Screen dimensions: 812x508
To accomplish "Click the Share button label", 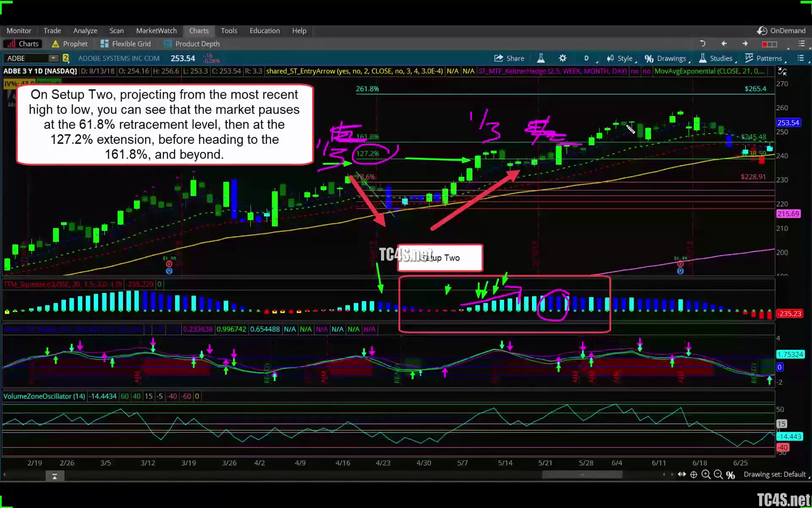I will [515, 58].
